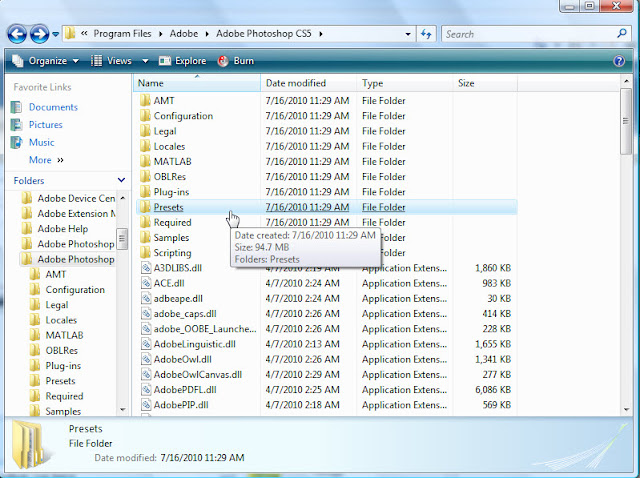Select MATLAB folder in folder tree
The height and width of the screenshot is (478, 640).
[x=64, y=335]
